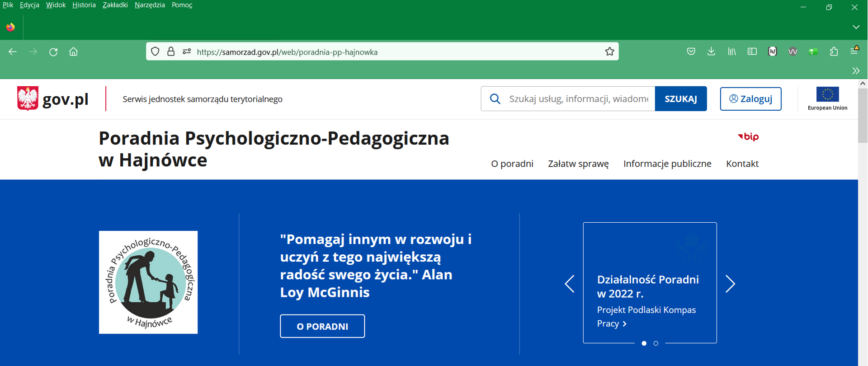
Task: Click the Poradnia w Hajnówce logo image
Action: [148, 282]
